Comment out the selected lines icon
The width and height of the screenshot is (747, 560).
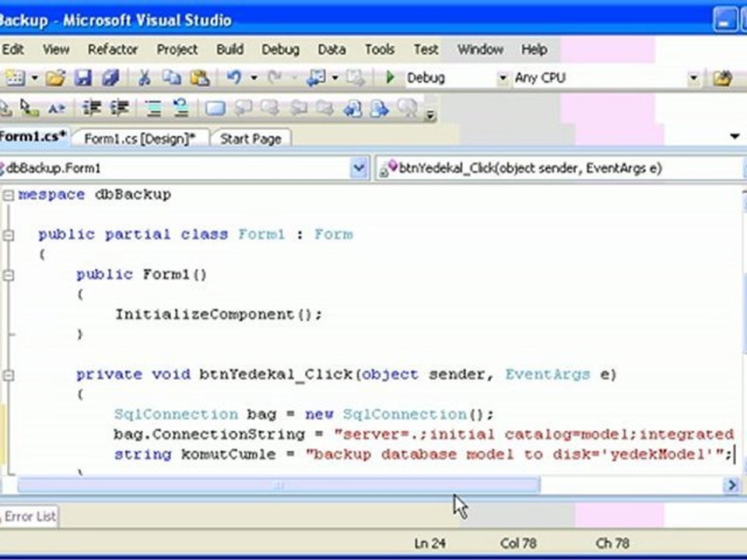(153, 109)
